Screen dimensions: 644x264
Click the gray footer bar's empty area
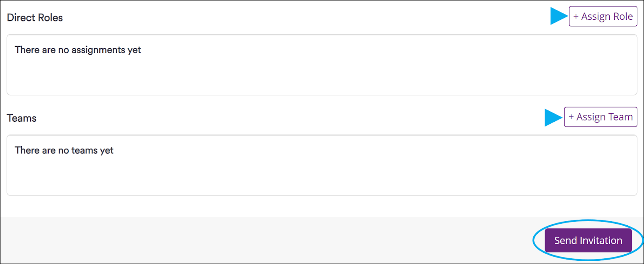tap(242, 240)
